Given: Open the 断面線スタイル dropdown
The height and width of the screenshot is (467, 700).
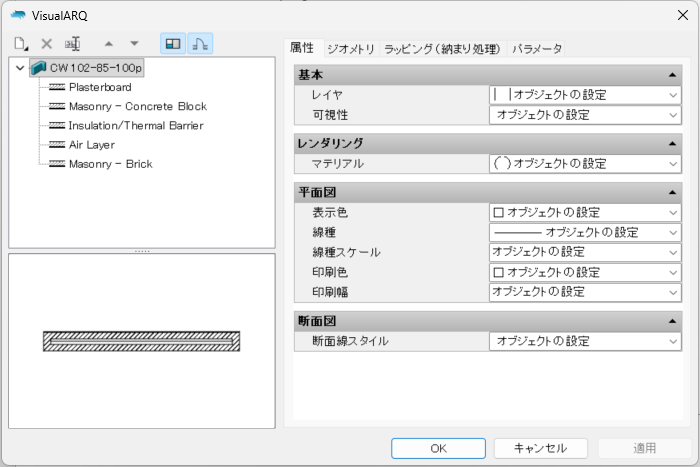Looking at the screenshot, I should (585, 341).
